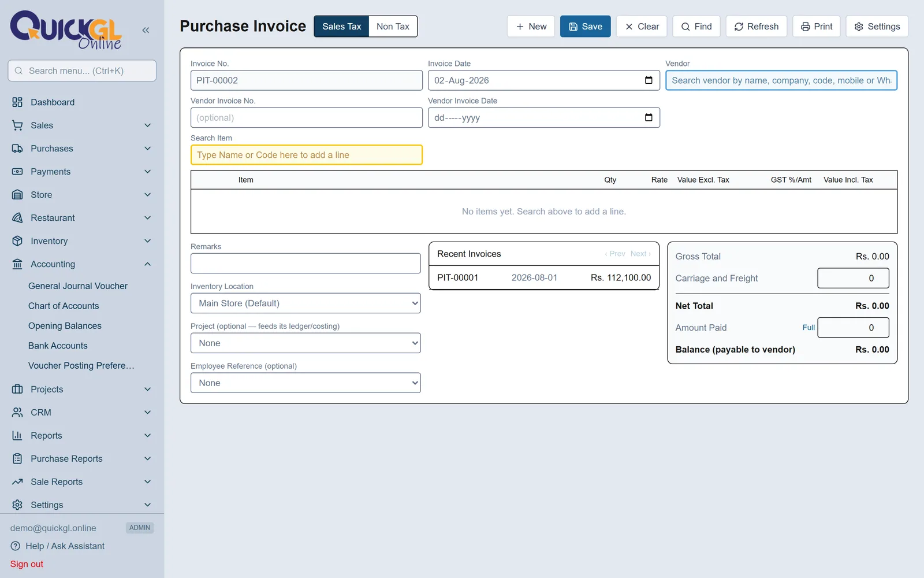
Task: Click the Payments banknote icon
Action: coord(17,172)
